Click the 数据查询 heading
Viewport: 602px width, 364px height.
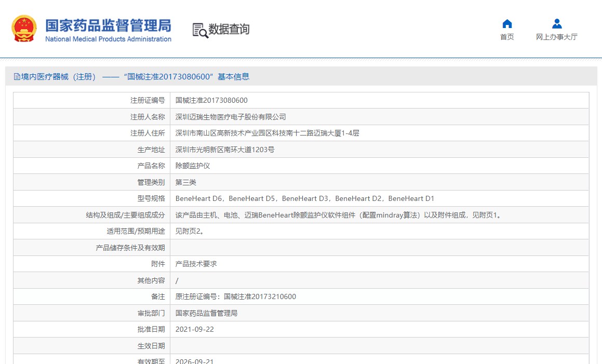[x=229, y=29]
